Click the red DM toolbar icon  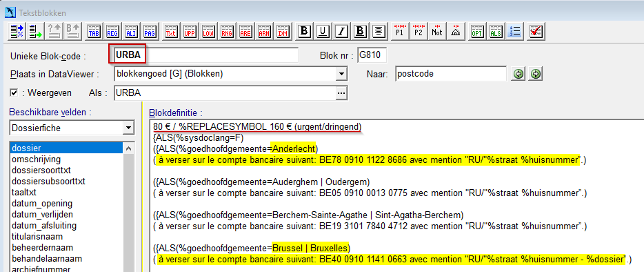[282, 31]
